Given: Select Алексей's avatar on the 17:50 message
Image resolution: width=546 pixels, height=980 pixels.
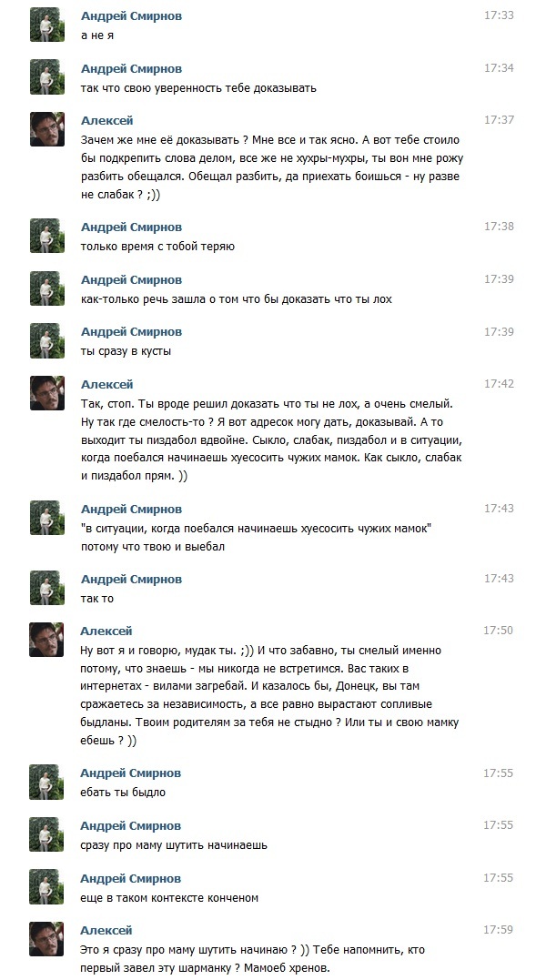Looking at the screenshot, I should 46,639.
